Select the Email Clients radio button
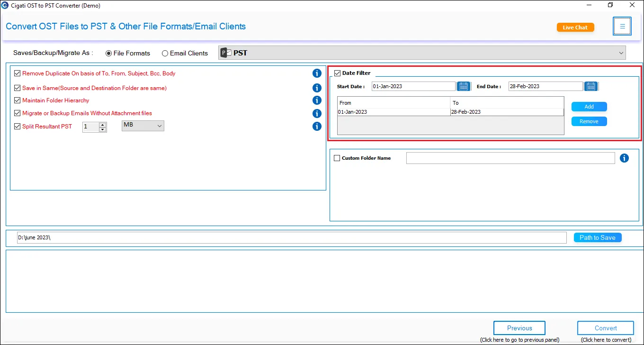This screenshot has height=345, width=644. click(x=165, y=54)
